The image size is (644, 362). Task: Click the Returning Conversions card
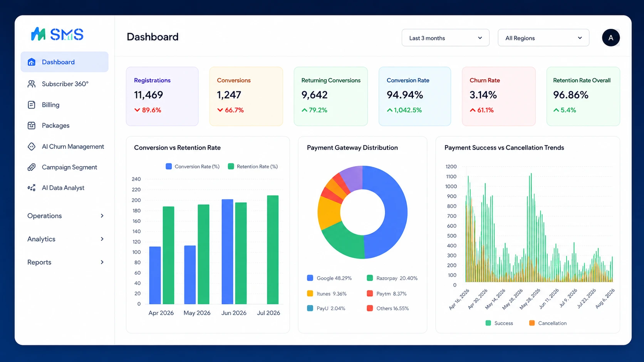click(331, 96)
